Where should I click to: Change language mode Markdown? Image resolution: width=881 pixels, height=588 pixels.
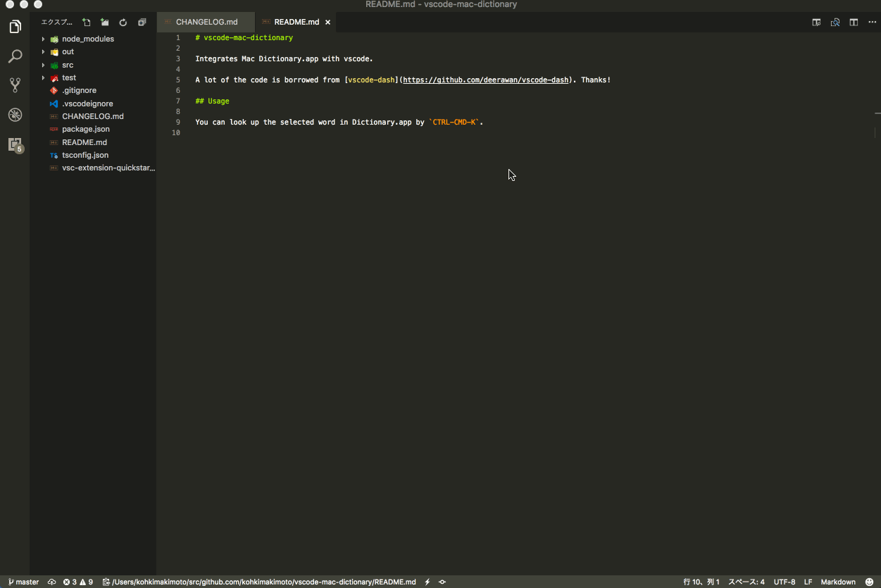click(x=838, y=582)
